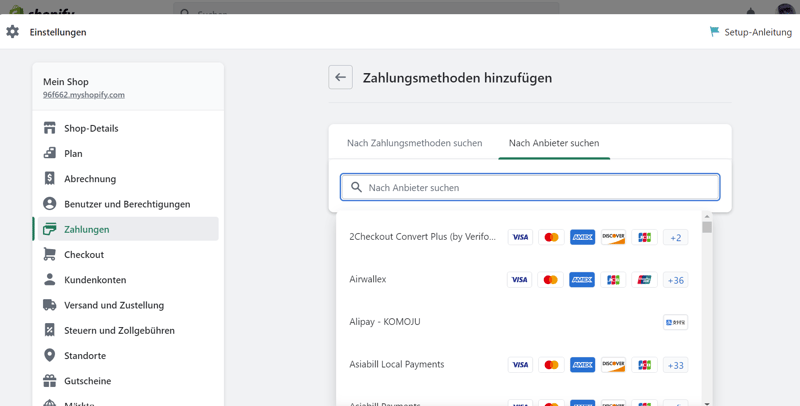Switch to Nach Zahlungsmethoden suchen tab
The width and height of the screenshot is (800, 406).
pyautogui.click(x=414, y=143)
